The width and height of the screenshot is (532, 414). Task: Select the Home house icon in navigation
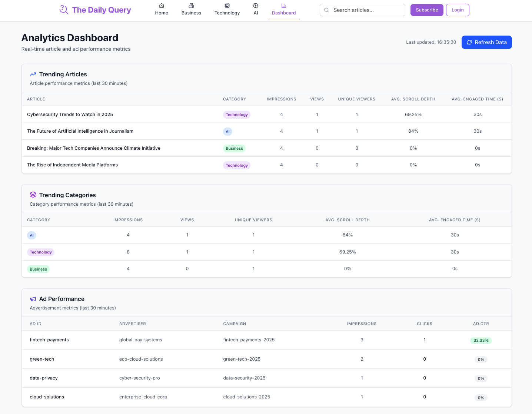pyautogui.click(x=161, y=6)
